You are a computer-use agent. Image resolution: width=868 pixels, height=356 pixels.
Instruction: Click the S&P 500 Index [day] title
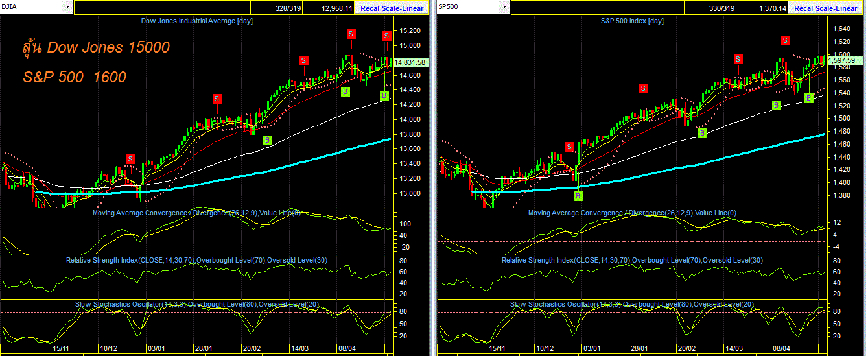pyautogui.click(x=632, y=21)
